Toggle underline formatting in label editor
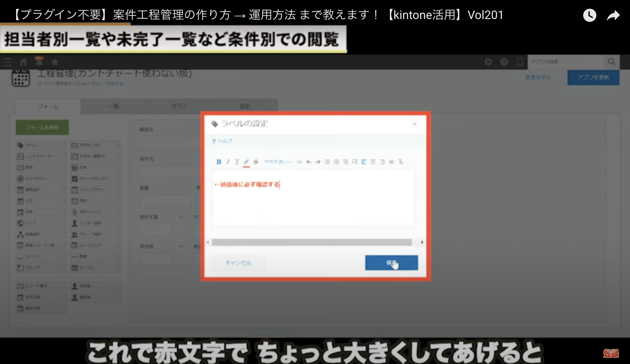Viewport: 630px width, 364px height. point(237,162)
